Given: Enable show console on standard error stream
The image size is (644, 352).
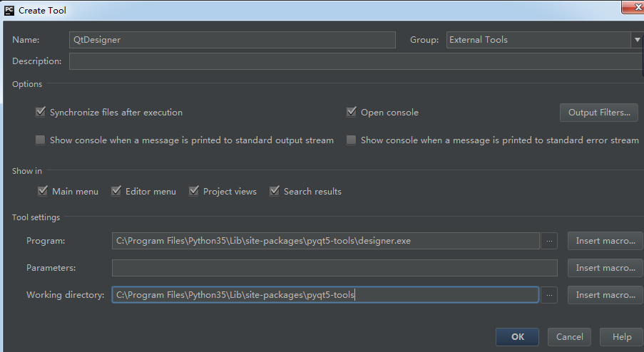Looking at the screenshot, I should click(x=351, y=140).
